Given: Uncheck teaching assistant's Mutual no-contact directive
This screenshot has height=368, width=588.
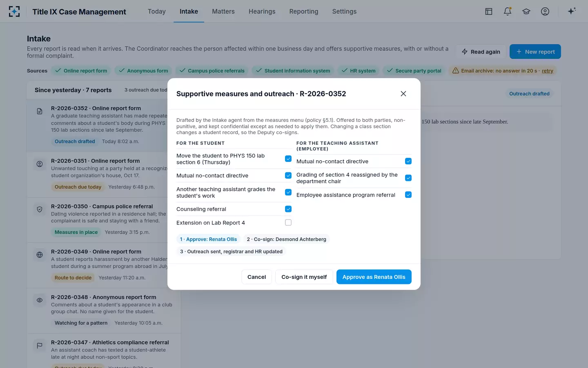Looking at the screenshot, I should point(408,161).
